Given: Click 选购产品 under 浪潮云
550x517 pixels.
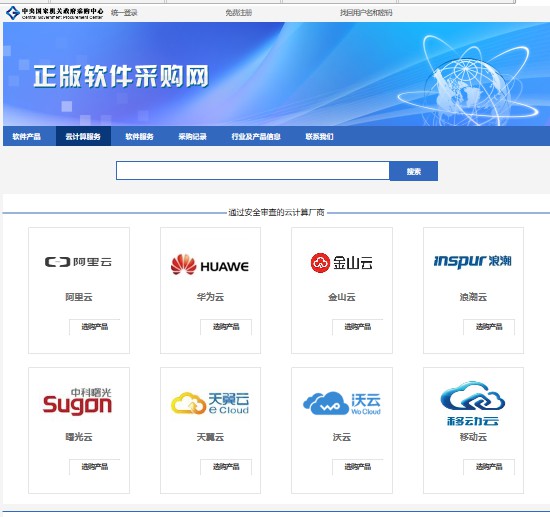Looking at the screenshot, I should pos(489,327).
